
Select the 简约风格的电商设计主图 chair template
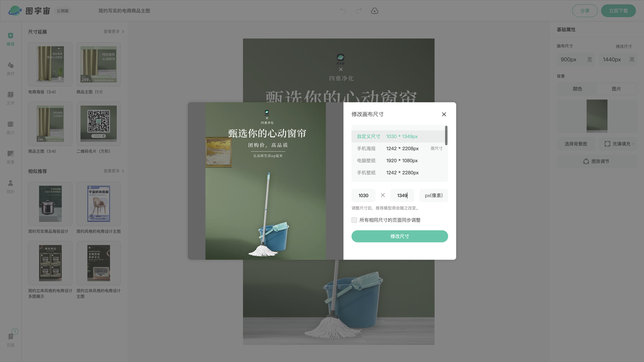[x=98, y=204]
